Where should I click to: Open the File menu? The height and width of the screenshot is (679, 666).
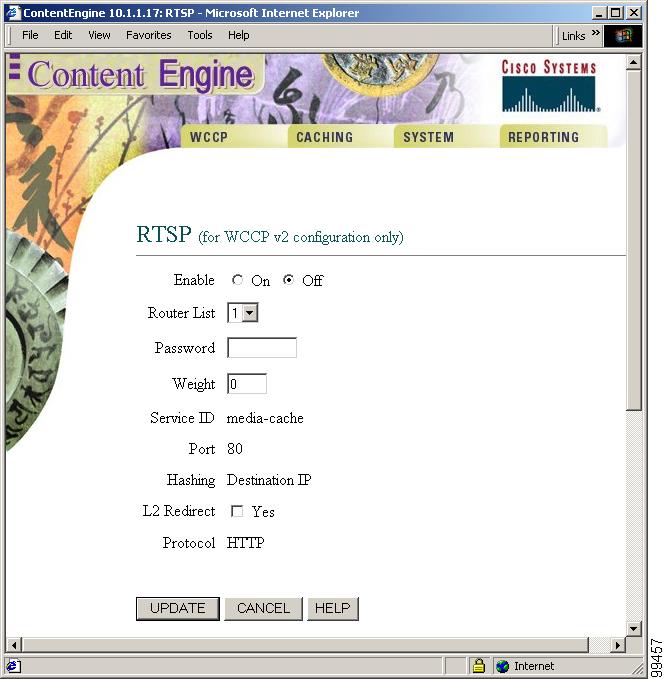click(30, 35)
